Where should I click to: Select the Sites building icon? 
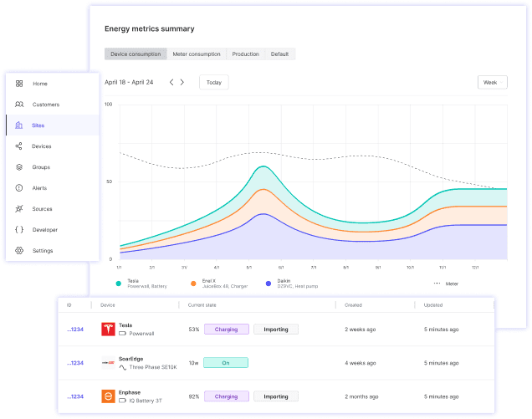19,125
